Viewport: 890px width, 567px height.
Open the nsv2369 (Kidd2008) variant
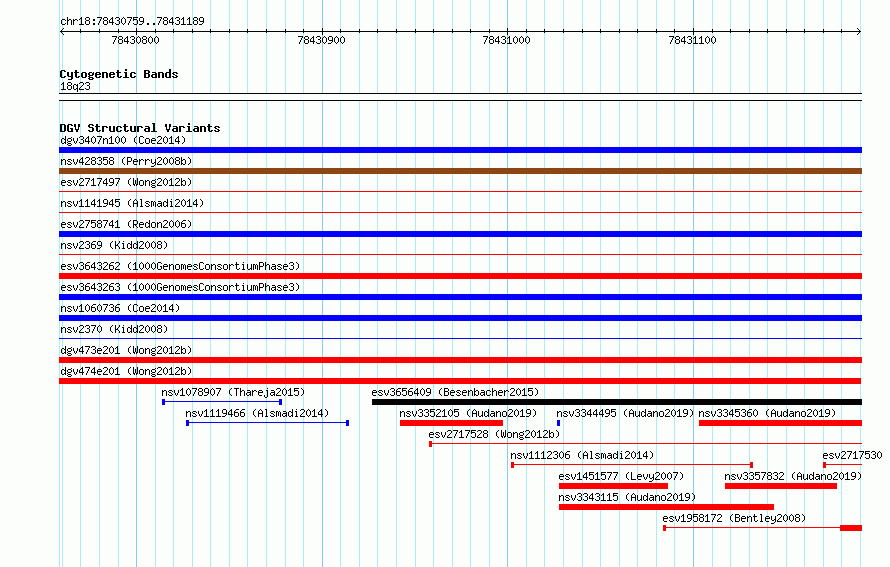[114, 245]
